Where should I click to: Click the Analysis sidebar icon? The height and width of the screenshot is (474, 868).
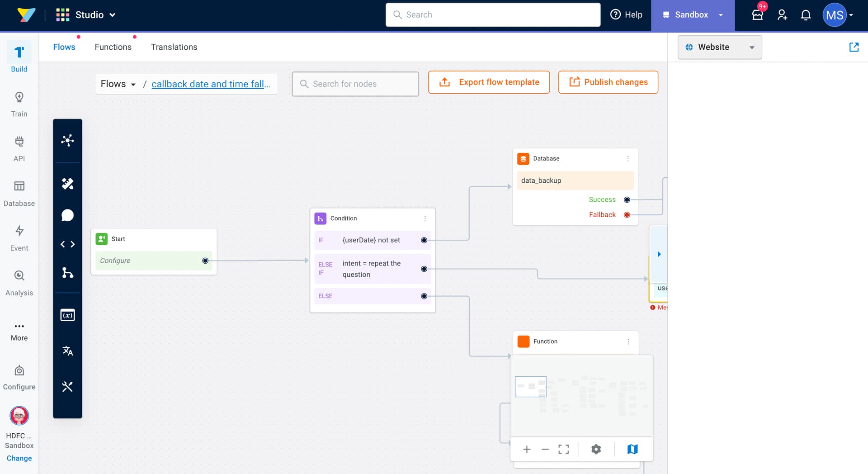[19, 283]
